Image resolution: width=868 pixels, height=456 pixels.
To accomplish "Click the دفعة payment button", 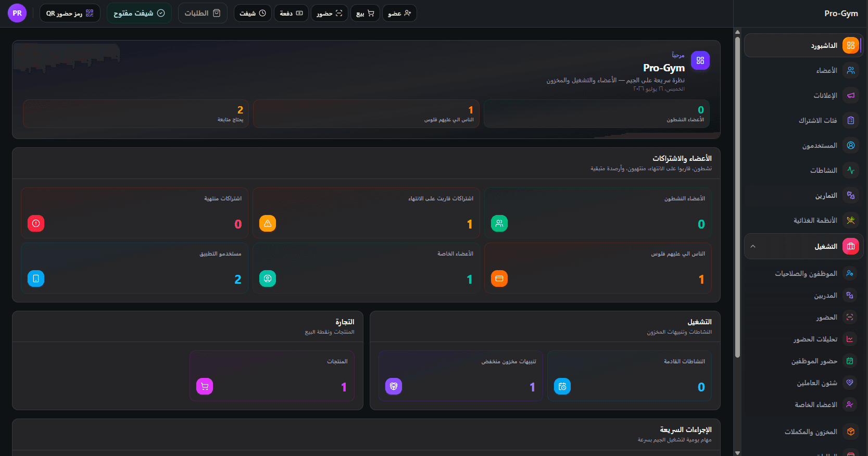I will tap(291, 13).
